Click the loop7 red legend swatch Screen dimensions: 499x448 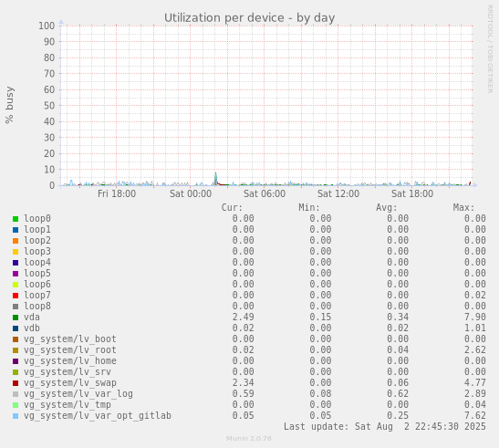pos(16,296)
